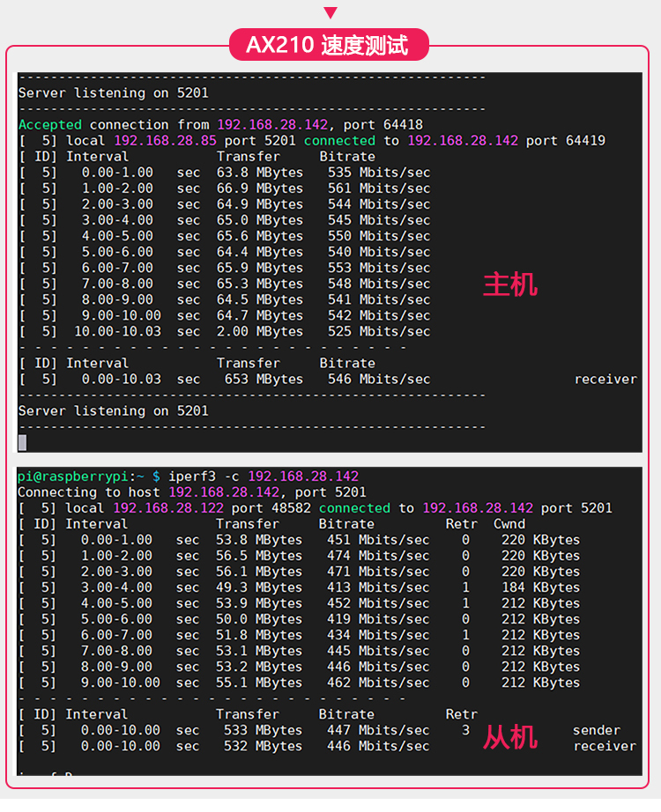Select the 65.3 MBytes transfer value
Viewport: 661px width, 812px height.
[260, 284]
